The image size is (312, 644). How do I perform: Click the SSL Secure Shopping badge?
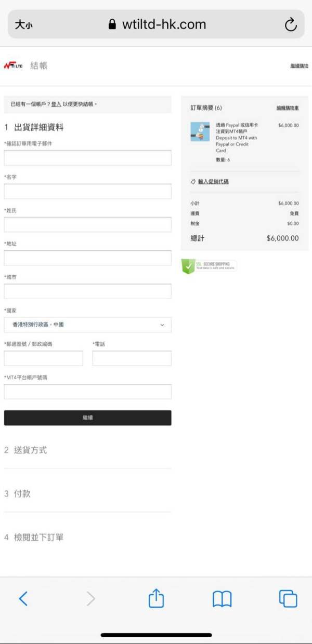coord(209,266)
